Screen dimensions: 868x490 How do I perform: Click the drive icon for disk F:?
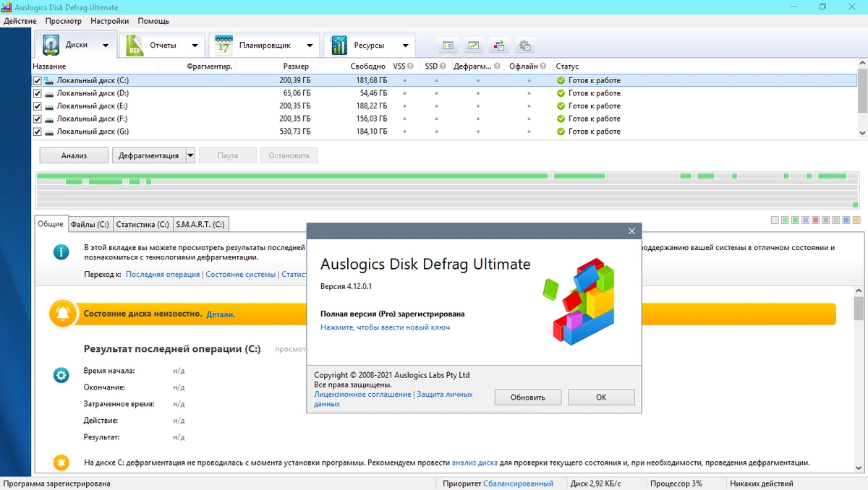click(49, 119)
